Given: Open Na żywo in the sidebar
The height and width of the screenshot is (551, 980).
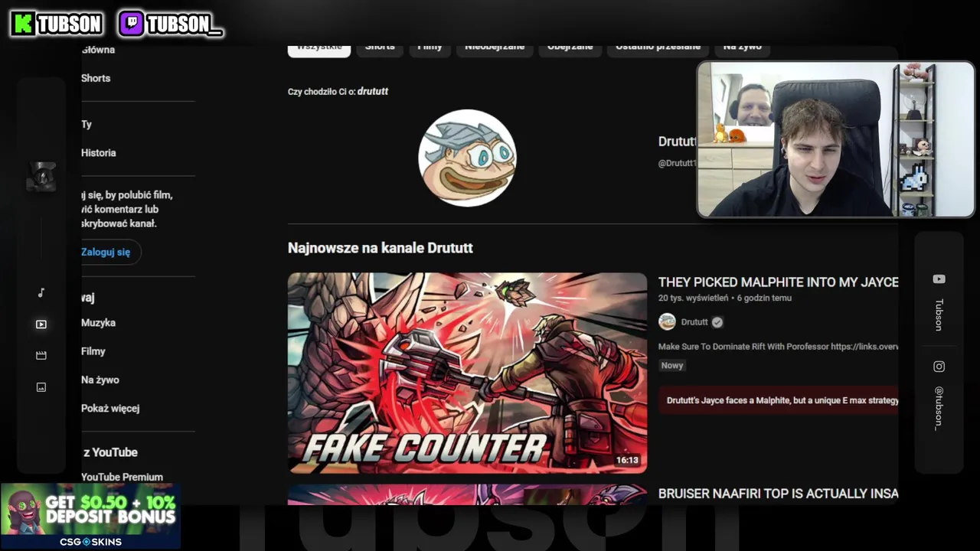Looking at the screenshot, I should (x=100, y=380).
